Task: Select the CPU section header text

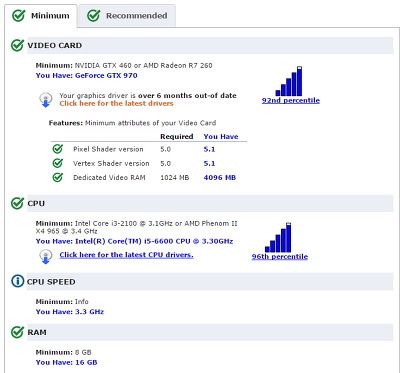Action: [x=36, y=203]
